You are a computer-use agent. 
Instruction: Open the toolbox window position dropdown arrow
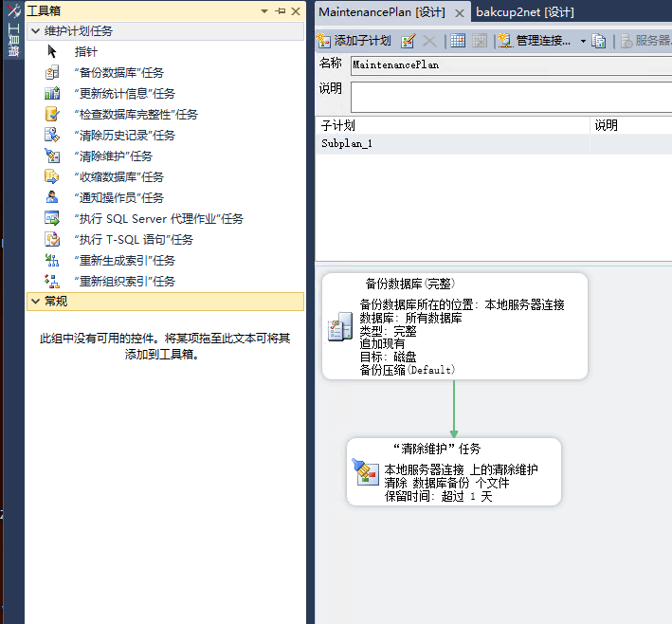tap(264, 11)
